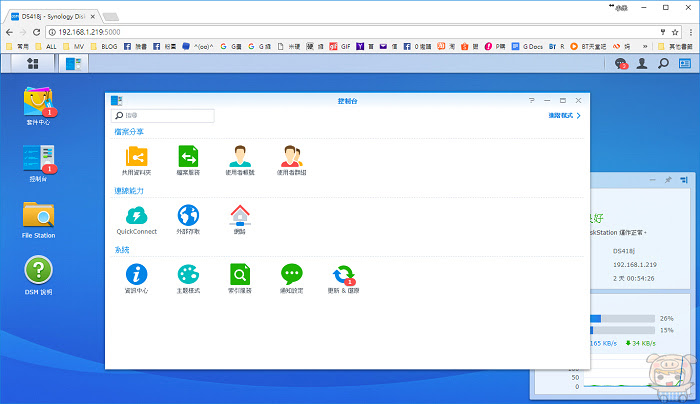Click the browser address bar

[353, 32]
